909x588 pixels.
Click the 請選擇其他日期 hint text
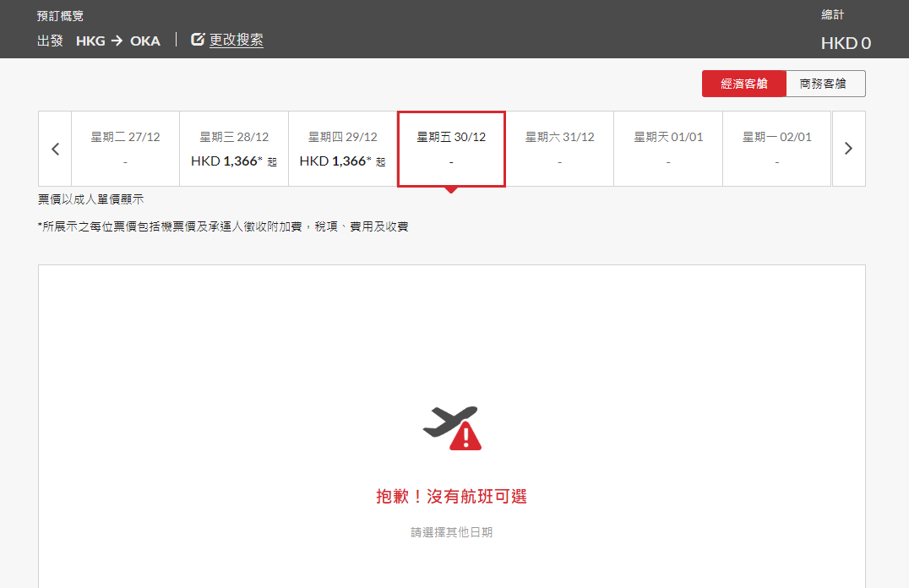coord(451,532)
